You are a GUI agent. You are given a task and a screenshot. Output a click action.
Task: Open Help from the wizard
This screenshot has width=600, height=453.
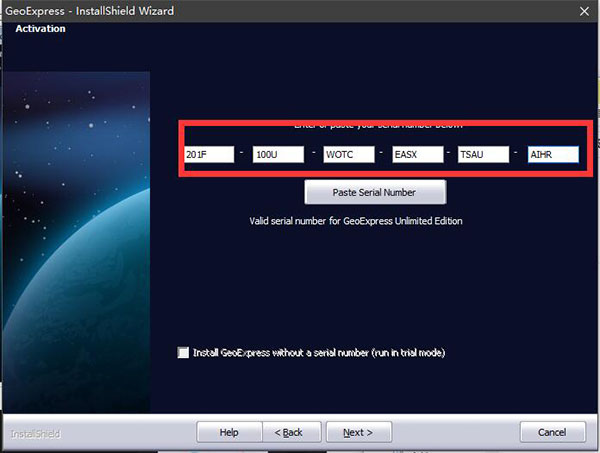tap(229, 432)
